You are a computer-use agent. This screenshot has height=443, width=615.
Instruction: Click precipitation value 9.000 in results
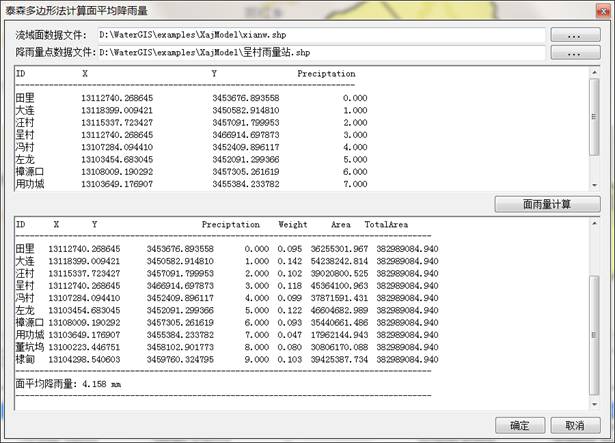coord(257,359)
